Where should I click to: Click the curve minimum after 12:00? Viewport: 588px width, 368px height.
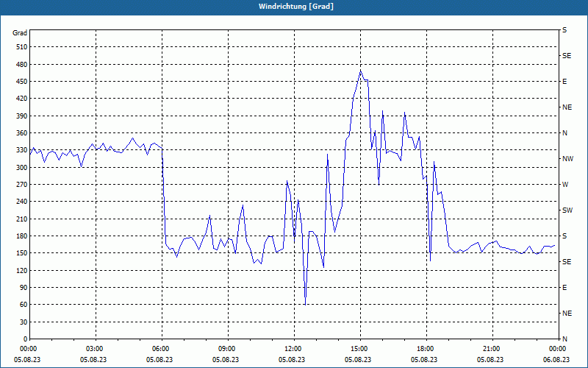pyautogui.click(x=305, y=305)
